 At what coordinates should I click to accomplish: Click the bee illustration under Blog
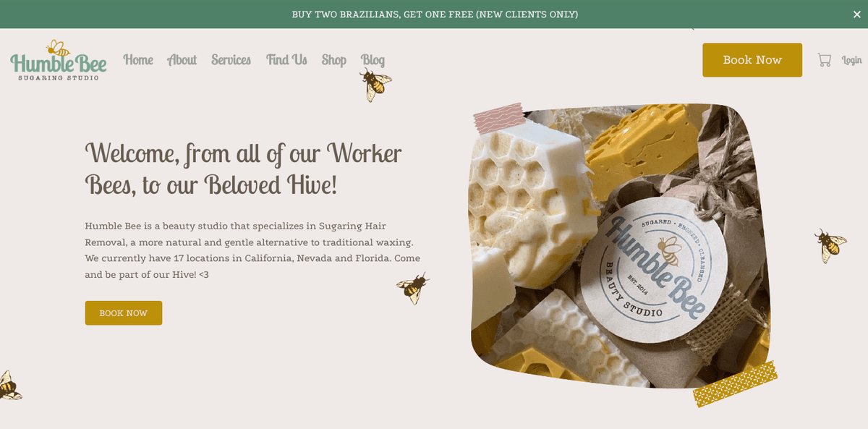375,85
